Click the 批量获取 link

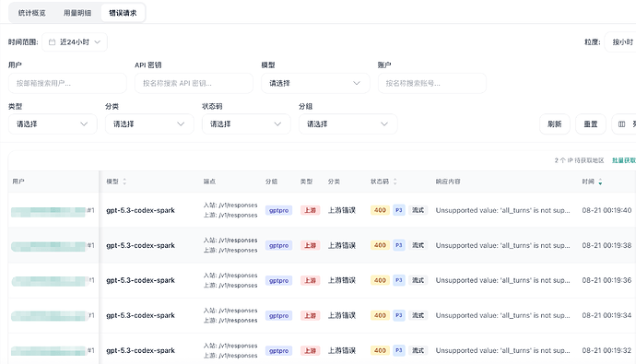624,160
